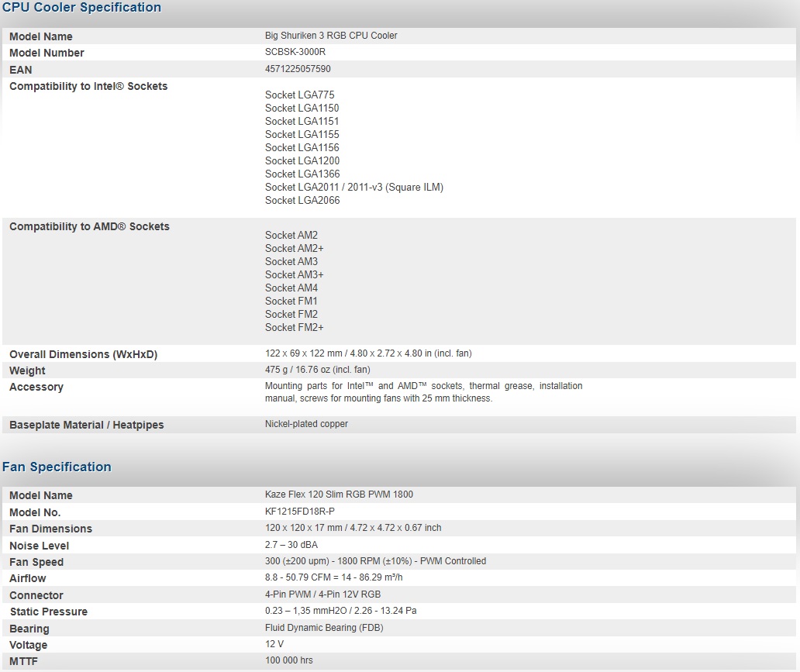Select Socket AM4 entry
Image resolution: width=800 pixels, height=672 pixels.
coord(291,288)
